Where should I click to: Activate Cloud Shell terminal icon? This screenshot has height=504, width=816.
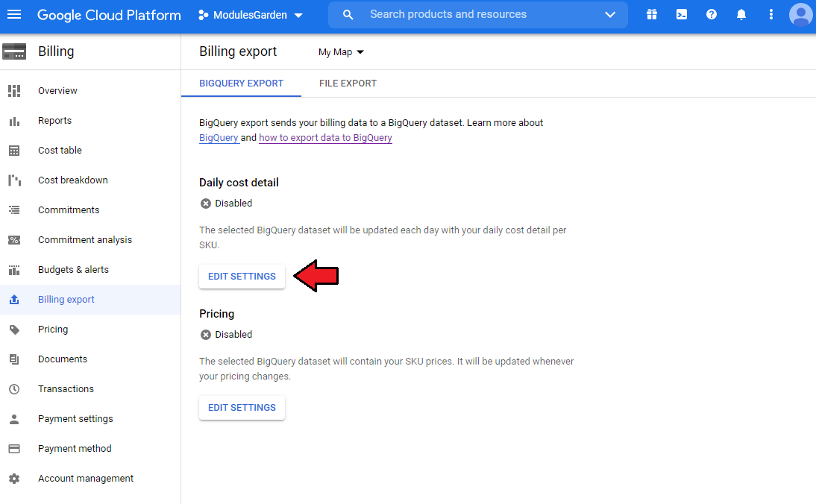(x=681, y=15)
